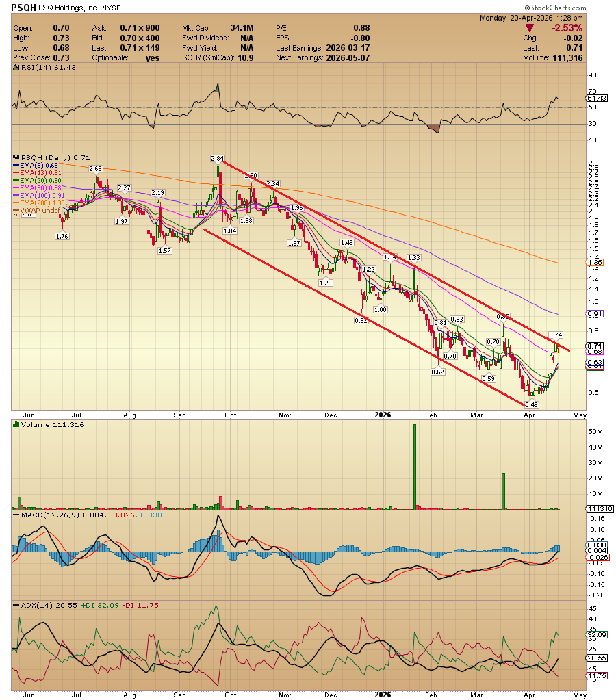This screenshot has width=616, height=700.
Task: Click the Mkt Cap value 34.1M
Action: [242, 28]
